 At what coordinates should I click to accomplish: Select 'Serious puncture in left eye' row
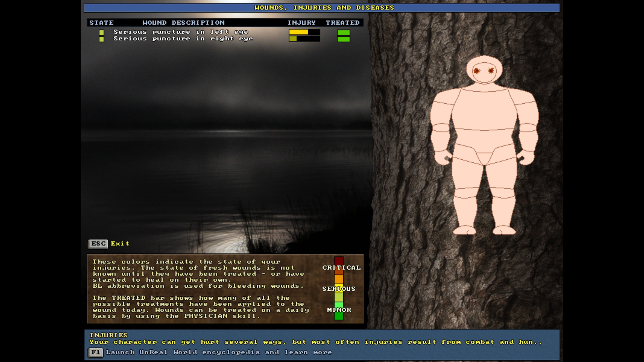(x=181, y=32)
